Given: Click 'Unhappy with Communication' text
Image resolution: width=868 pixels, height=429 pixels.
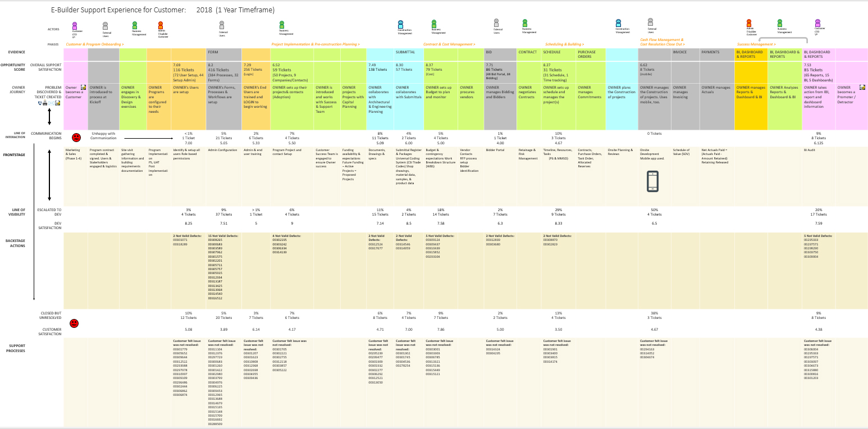Looking at the screenshot, I should tap(103, 135).
